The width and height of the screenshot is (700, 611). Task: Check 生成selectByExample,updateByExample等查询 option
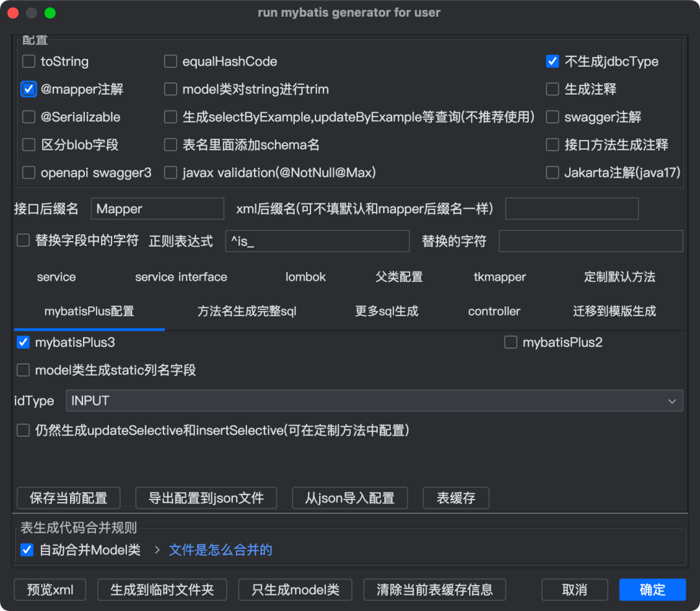(170, 117)
